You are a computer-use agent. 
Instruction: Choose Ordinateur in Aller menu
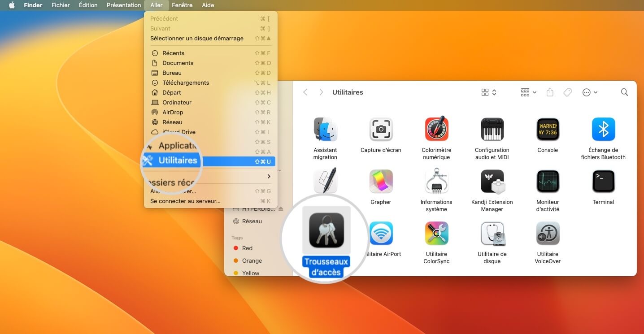tap(211, 102)
